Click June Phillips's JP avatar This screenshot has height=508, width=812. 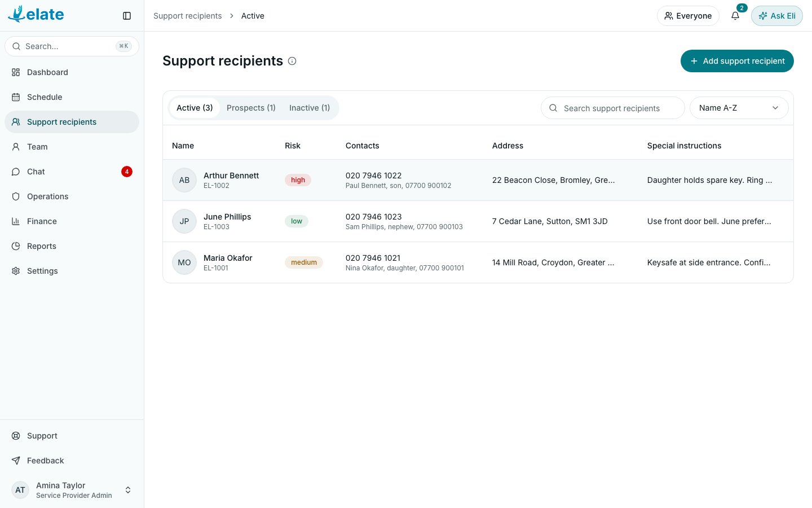[184, 221]
